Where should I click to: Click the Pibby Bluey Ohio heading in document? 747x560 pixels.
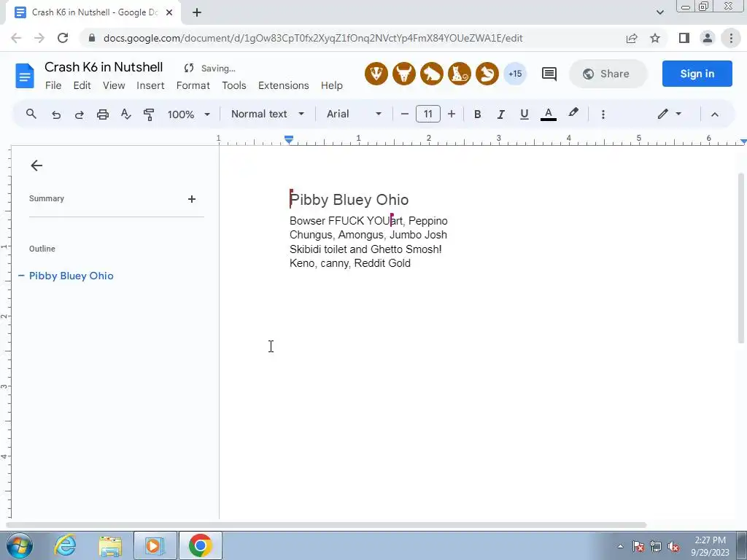point(349,200)
